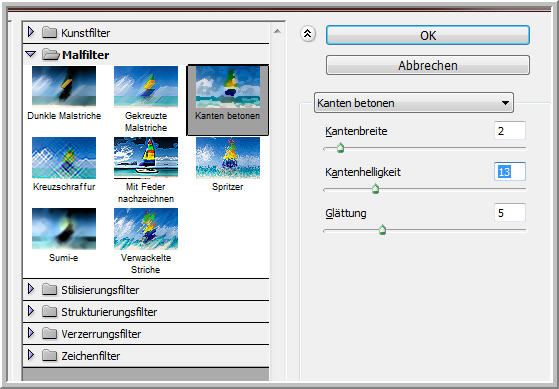Select the Kreuzschraffur filter thumbnail
The height and width of the screenshot is (389, 559).
[64, 158]
